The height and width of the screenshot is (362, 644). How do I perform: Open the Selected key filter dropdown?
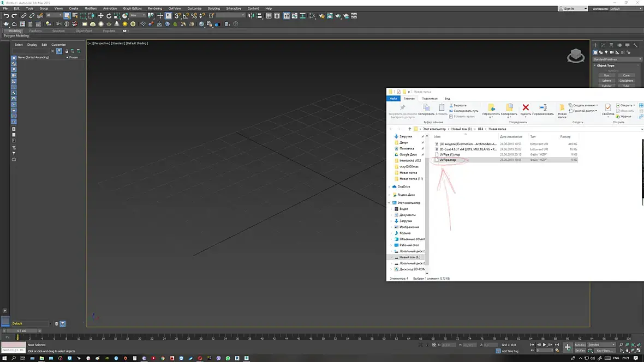(x=600, y=345)
